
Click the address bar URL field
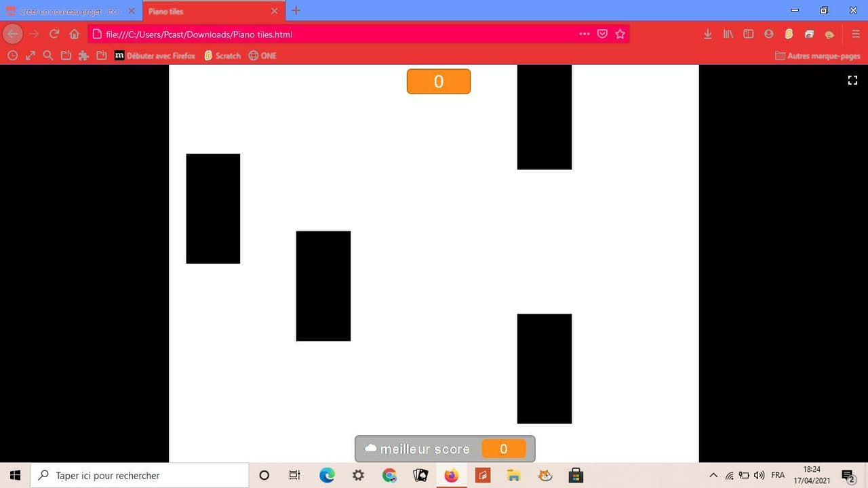pyautogui.click(x=332, y=34)
